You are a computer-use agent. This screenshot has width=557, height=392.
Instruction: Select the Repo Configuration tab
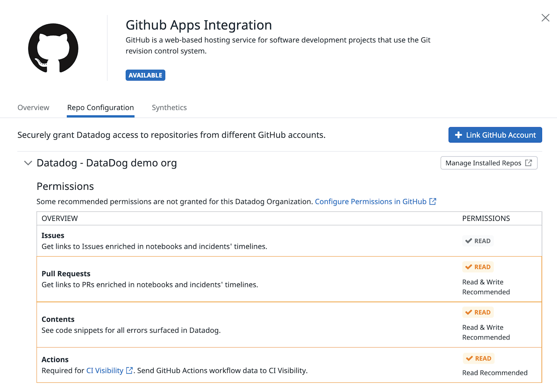[101, 107]
